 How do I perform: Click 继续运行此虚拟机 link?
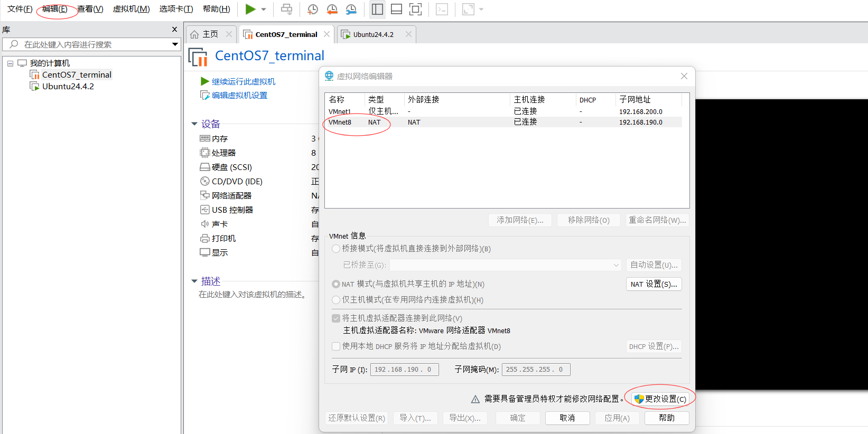(244, 82)
